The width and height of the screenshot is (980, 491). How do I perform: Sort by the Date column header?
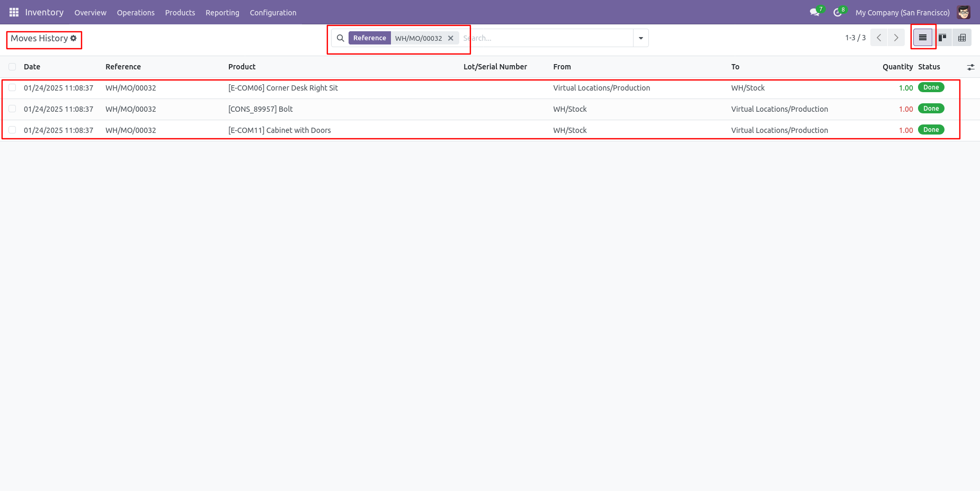tap(32, 67)
